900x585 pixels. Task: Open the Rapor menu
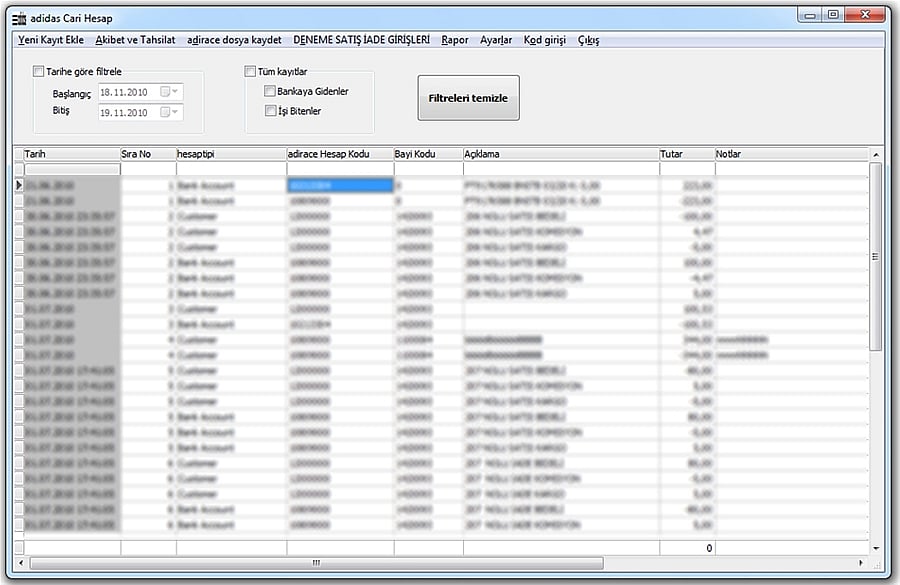click(x=455, y=40)
